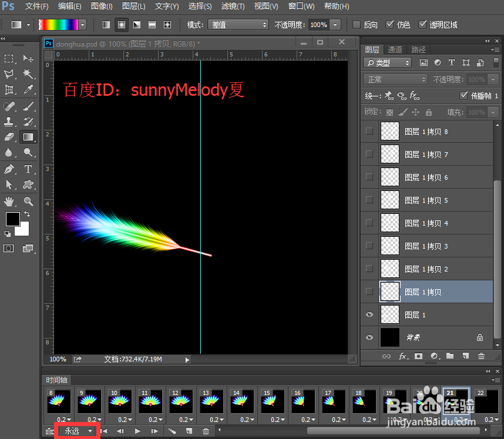Uncheck the 透明区域 transparency checkbox
The image size is (504, 439).
(422, 25)
